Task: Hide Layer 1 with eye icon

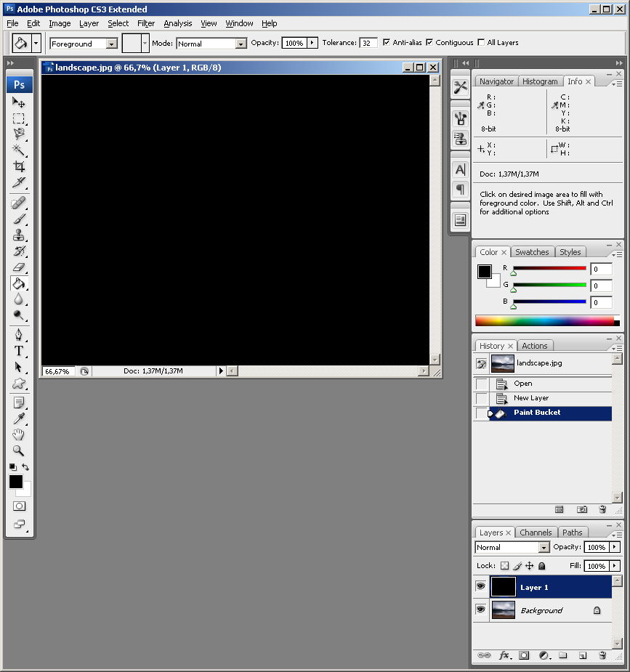Action: point(480,586)
